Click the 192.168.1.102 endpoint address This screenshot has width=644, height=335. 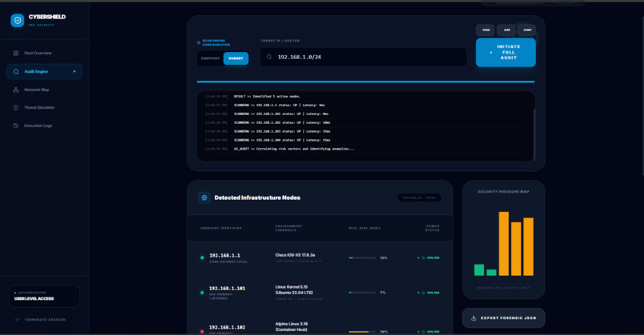227,327
